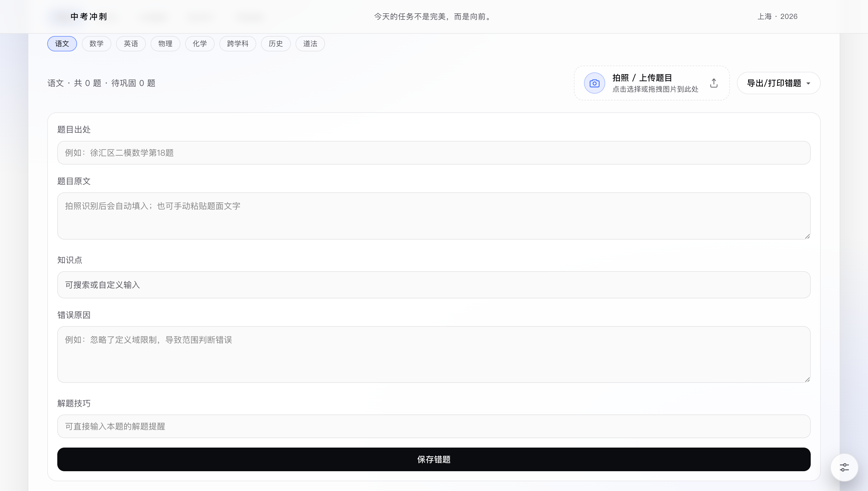Click the upload arrow icon
The height and width of the screenshot is (491, 868).
tap(714, 83)
